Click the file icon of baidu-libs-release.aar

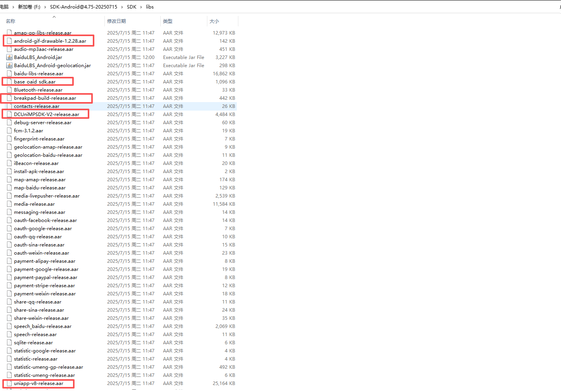9,73
